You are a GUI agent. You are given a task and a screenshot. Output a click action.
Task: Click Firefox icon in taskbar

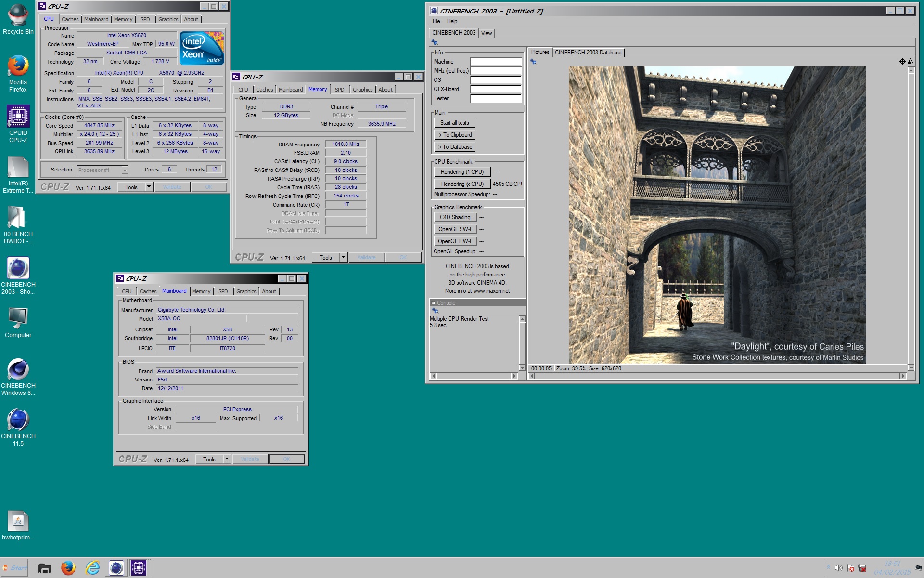pyautogui.click(x=68, y=568)
